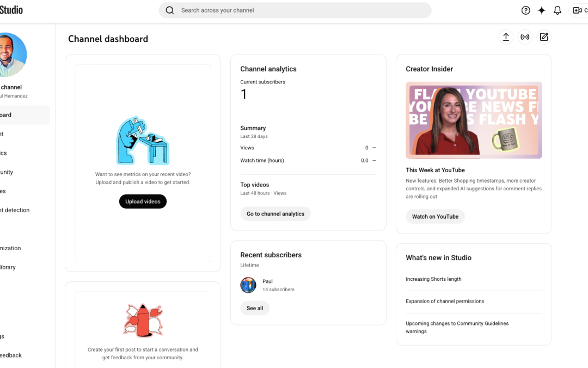This screenshot has width=588, height=368.
Task: Select the upload videos arrow icon
Action: click(x=506, y=37)
